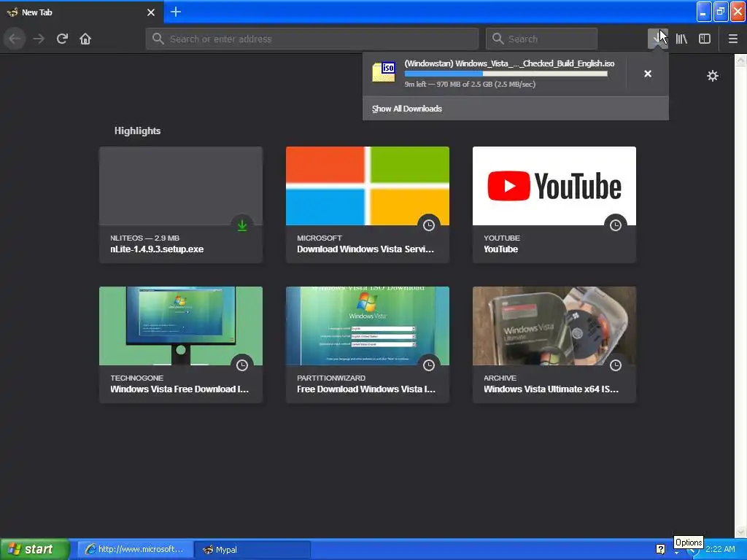Close the New Tab tab
This screenshot has height=560, width=747.
[x=151, y=12]
